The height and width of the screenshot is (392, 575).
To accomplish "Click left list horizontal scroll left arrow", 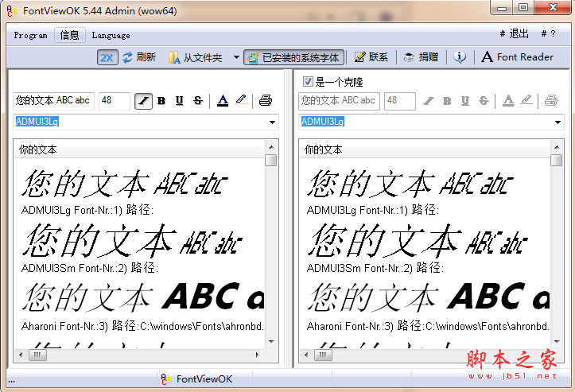I will pyautogui.click(x=21, y=355).
